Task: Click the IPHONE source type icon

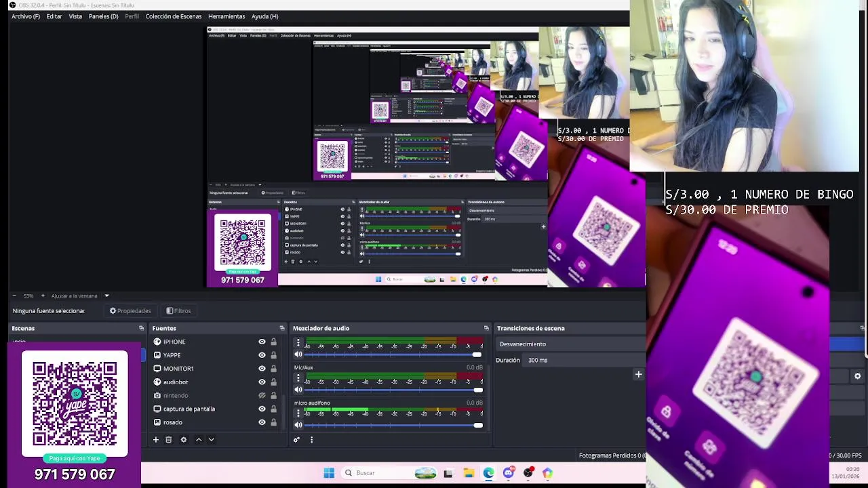Action: pyautogui.click(x=157, y=342)
